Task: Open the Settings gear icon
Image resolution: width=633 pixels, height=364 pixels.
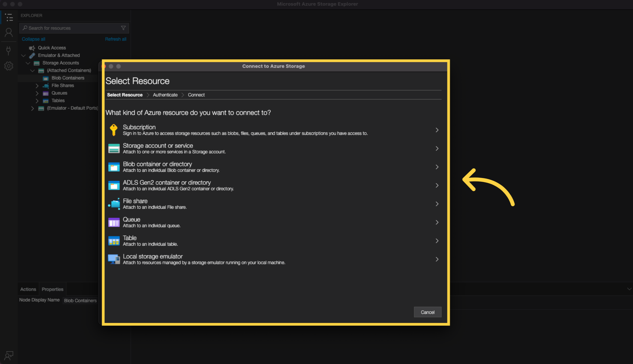Action: 9,66
